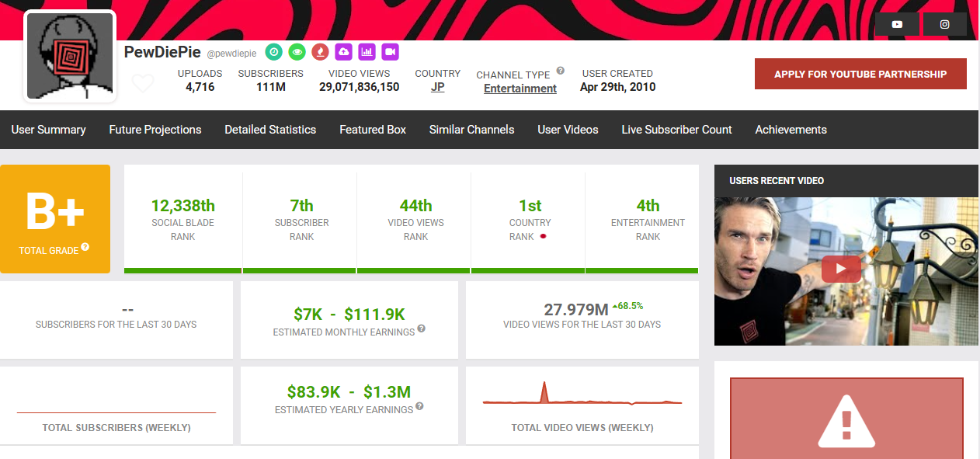980x459 pixels.
Task: Click the JP country link
Action: click(x=437, y=88)
